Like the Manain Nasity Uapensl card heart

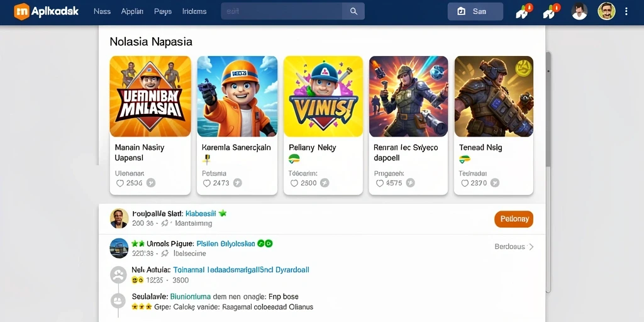pos(120,183)
